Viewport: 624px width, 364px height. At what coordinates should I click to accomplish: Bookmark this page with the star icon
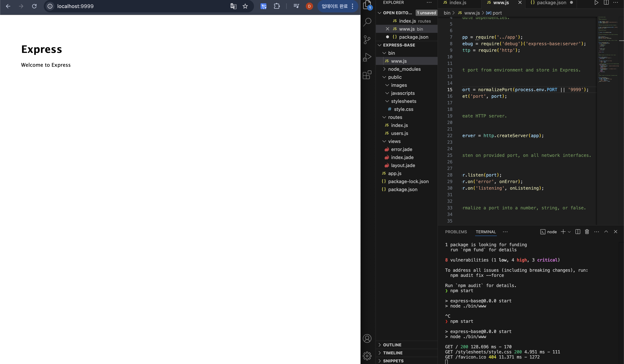pyautogui.click(x=245, y=6)
